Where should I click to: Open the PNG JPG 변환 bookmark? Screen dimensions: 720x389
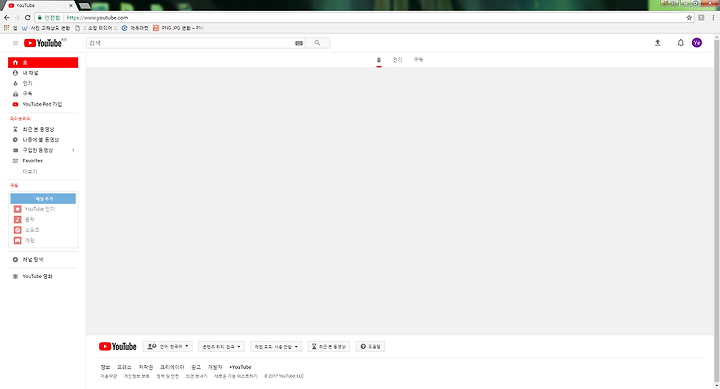click(x=178, y=28)
